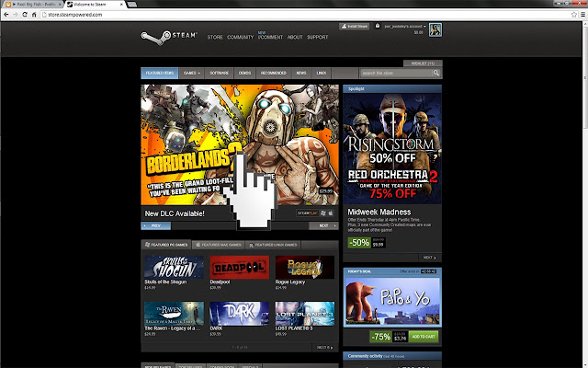
Task: Open the SUPPORT header link
Action: pos(317,37)
